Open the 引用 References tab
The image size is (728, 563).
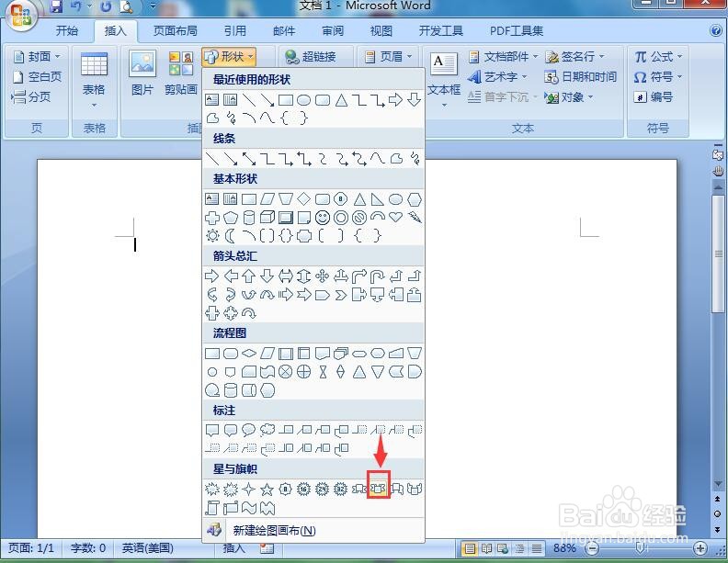235,30
